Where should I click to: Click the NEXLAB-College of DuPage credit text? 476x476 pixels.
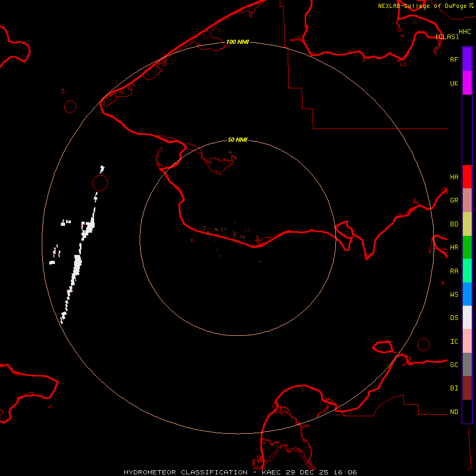422,6
